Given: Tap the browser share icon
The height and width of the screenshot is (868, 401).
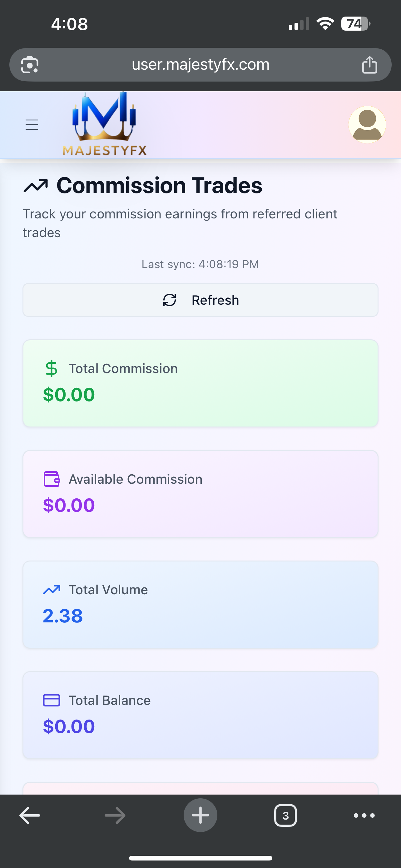Looking at the screenshot, I should pos(369,65).
